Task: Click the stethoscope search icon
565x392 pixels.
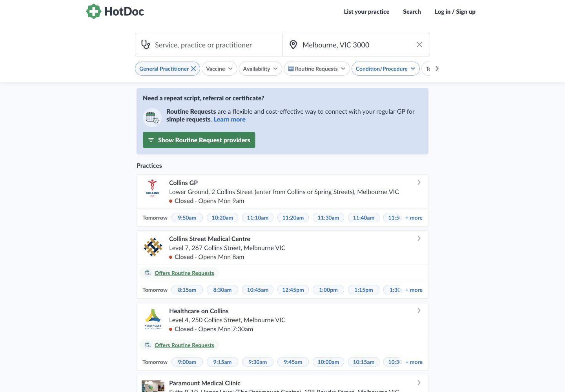Action: point(146,45)
